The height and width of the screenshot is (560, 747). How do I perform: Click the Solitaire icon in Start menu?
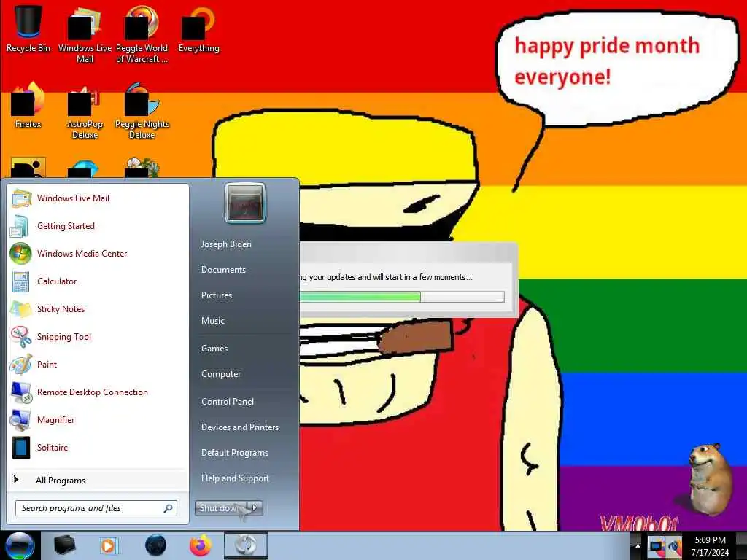tap(21, 448)
